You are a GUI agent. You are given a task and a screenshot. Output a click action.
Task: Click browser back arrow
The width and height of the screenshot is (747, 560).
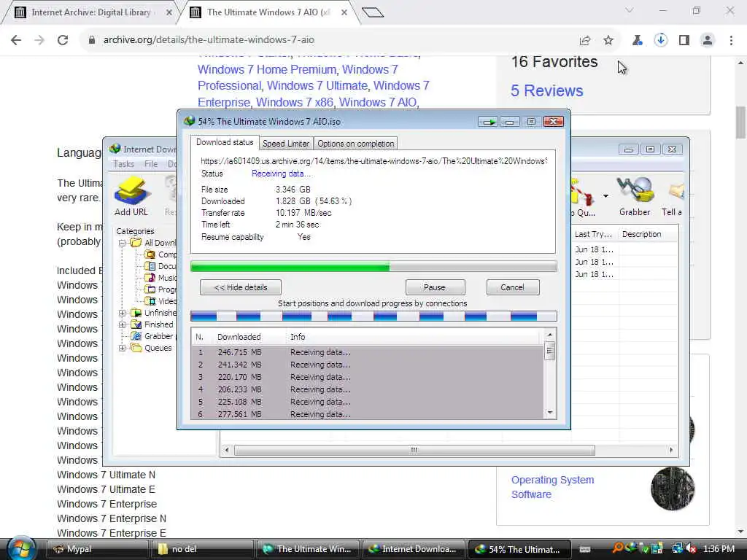click(x=16, y=40)
